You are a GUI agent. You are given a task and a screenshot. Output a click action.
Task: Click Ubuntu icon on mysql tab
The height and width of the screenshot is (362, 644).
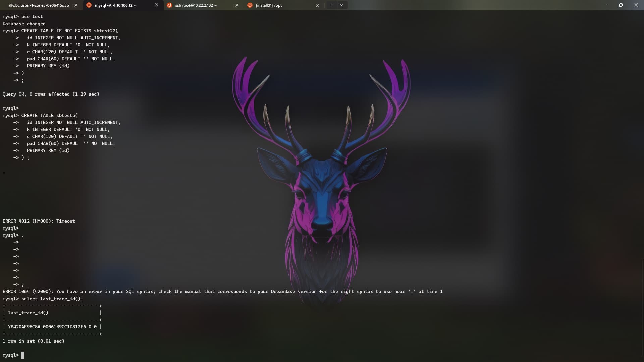point(89,5)
